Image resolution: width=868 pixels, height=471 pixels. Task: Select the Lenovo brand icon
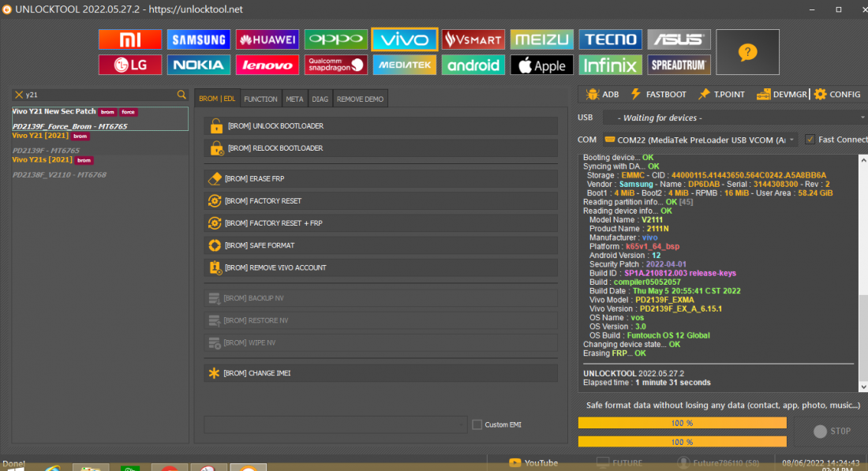tap(268, 65)
